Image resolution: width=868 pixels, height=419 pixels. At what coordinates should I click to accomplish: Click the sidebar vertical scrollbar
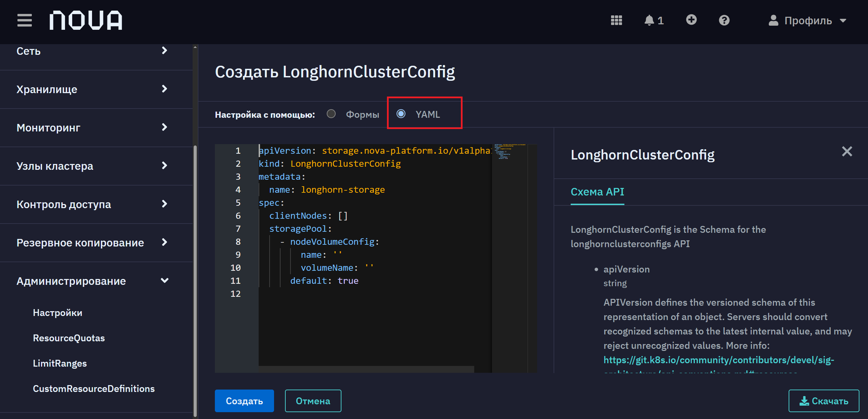195,280
